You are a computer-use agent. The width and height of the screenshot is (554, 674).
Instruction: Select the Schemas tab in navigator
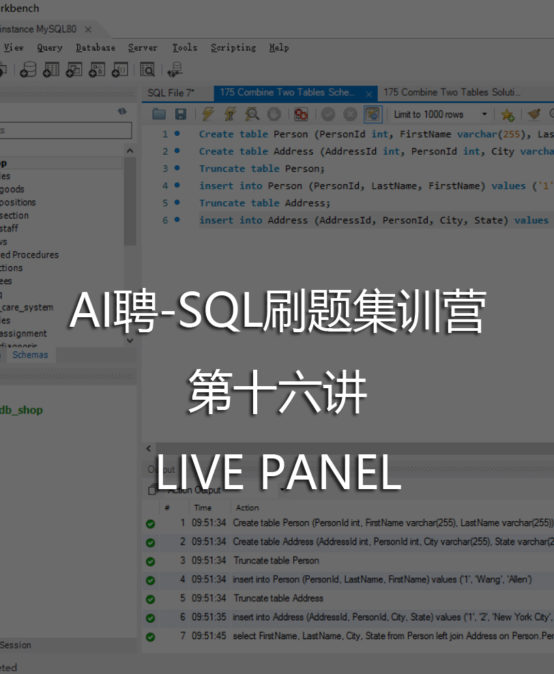[30, 355]
